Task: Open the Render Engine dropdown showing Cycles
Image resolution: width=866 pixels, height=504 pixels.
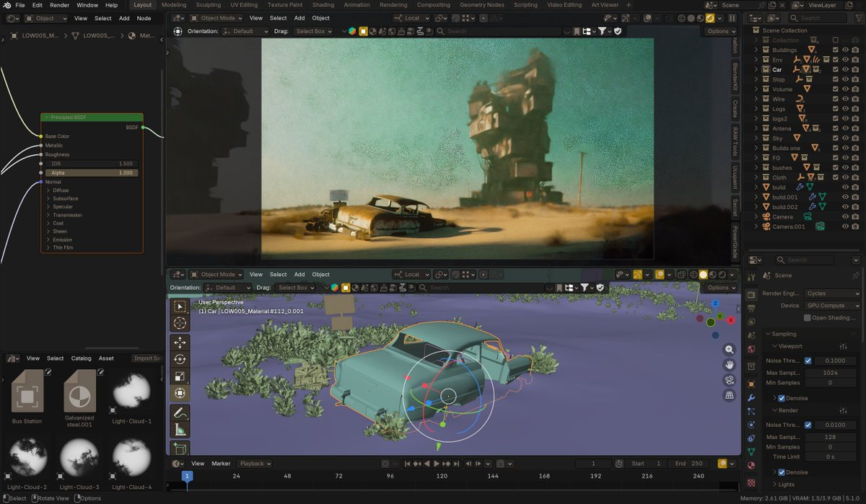Action: click(x=833, y=293)
